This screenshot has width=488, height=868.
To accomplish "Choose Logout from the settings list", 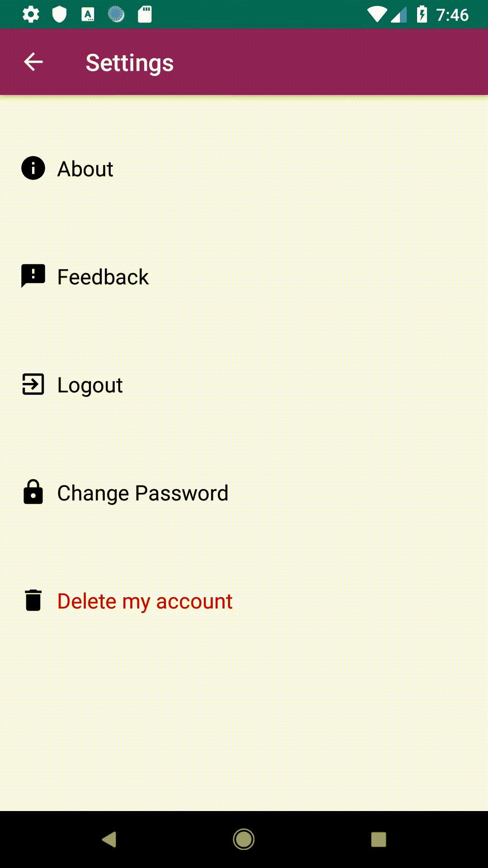I will click(89, 385).
